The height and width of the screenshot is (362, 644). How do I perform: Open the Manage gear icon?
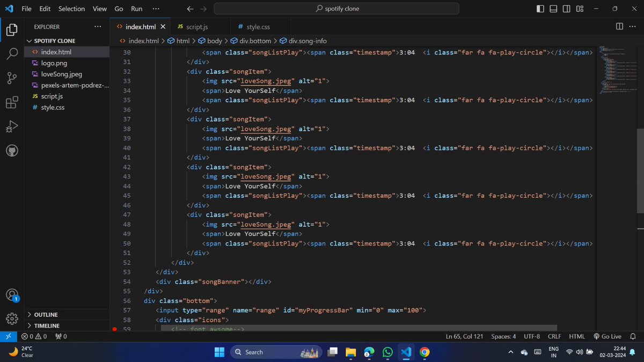click(x=12, y=319)
